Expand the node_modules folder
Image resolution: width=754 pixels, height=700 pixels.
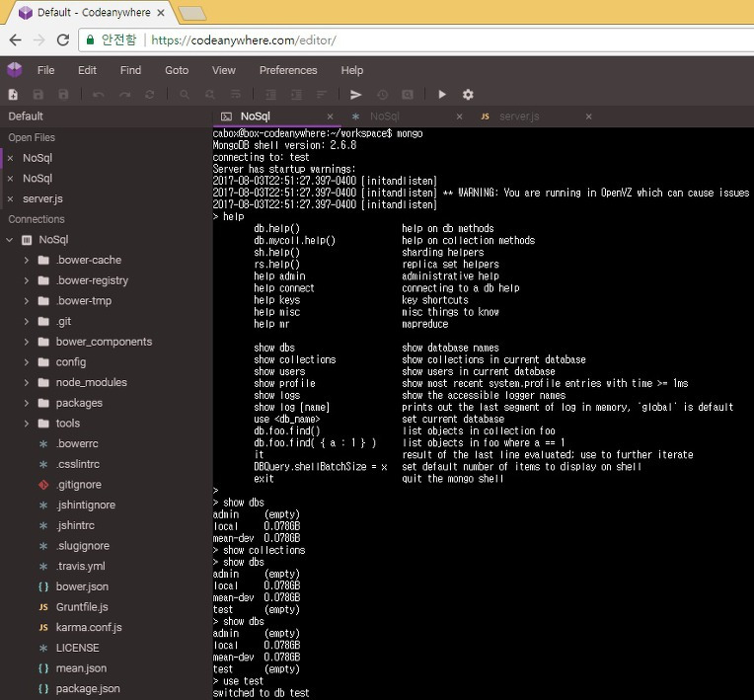27,383
